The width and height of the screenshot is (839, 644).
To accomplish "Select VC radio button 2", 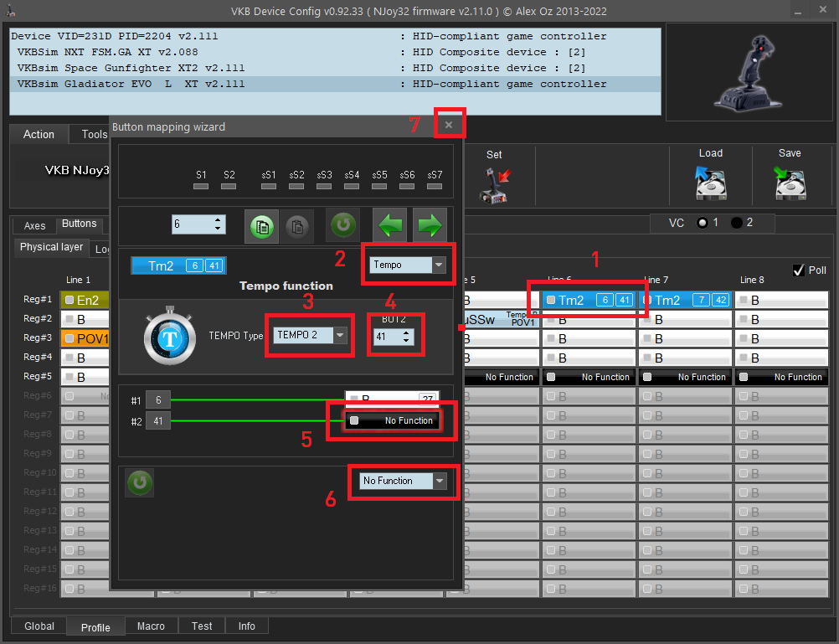I will pyautogui.click(x=737, y=223).
